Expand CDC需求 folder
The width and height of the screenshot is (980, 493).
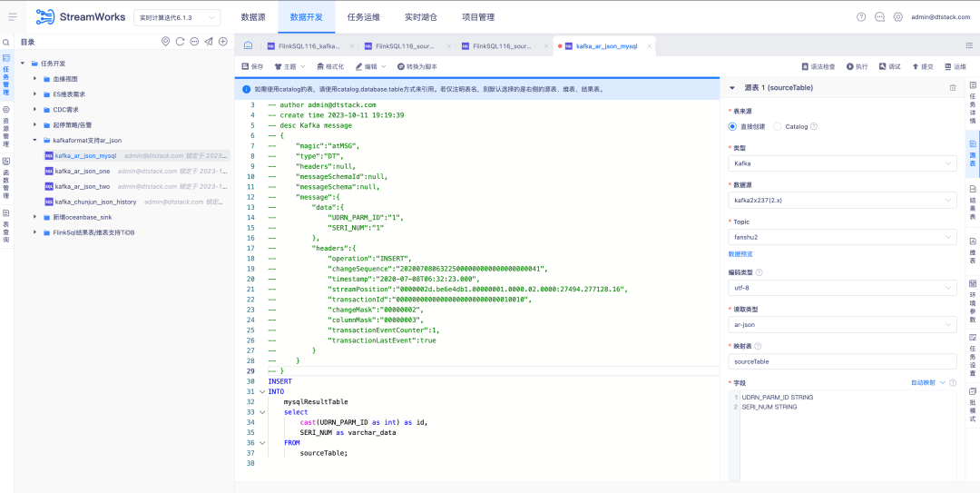pos(35,110)
